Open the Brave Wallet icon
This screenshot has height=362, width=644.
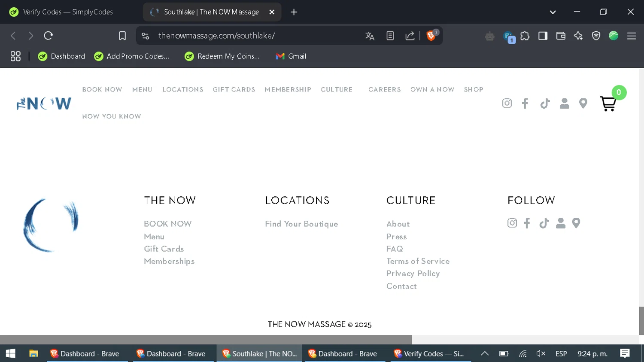[x=561, y=36]
